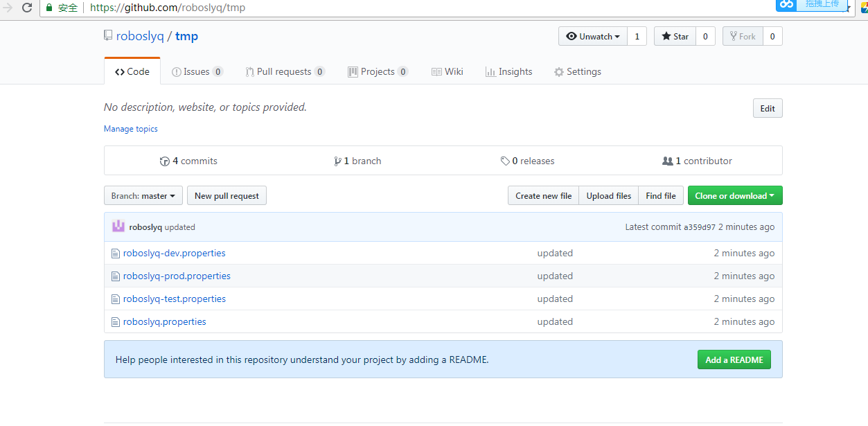Viewport: 868px width, 426px height.
Task: Click Add a README button
Action: click(x=734, y=360)
